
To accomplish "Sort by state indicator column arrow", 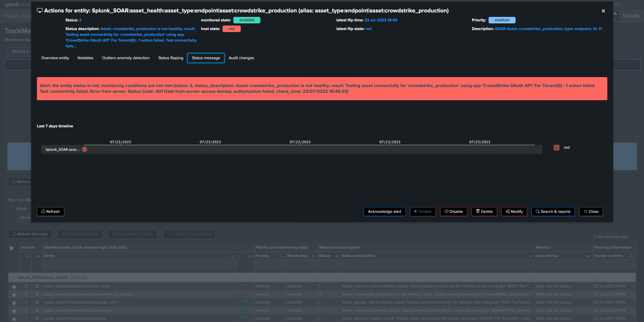I will pos(250,256).
